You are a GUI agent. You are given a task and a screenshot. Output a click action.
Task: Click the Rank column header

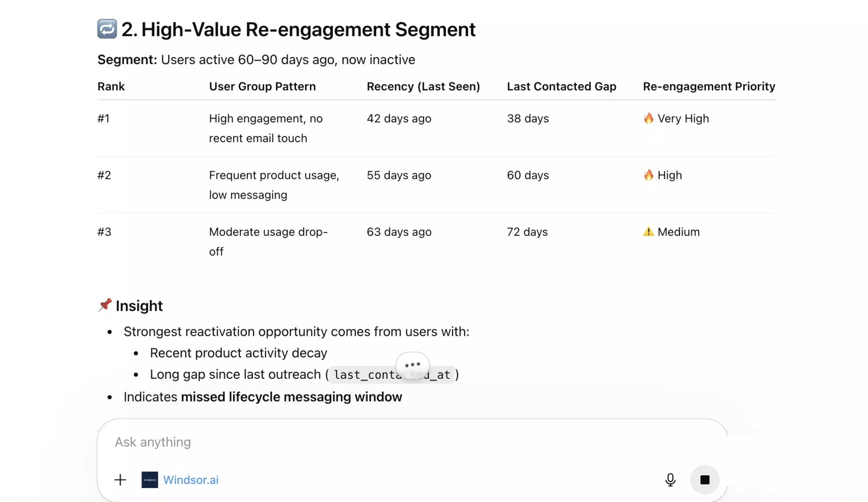coord(111,86)
